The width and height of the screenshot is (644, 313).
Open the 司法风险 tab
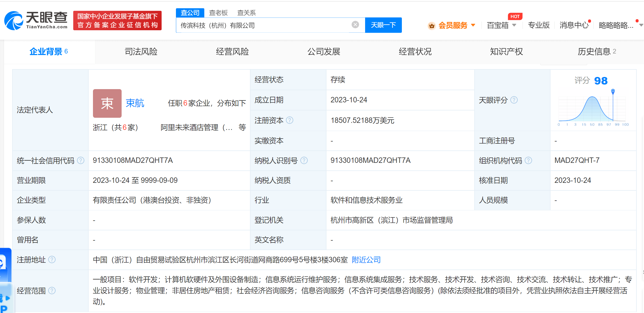pyautogui.click(x=141, y=52)
